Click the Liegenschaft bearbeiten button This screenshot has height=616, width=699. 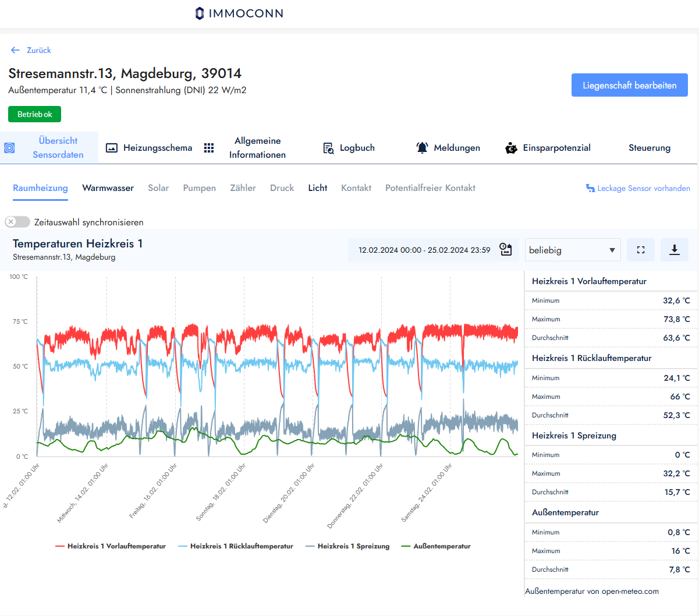tap(629, 85)
